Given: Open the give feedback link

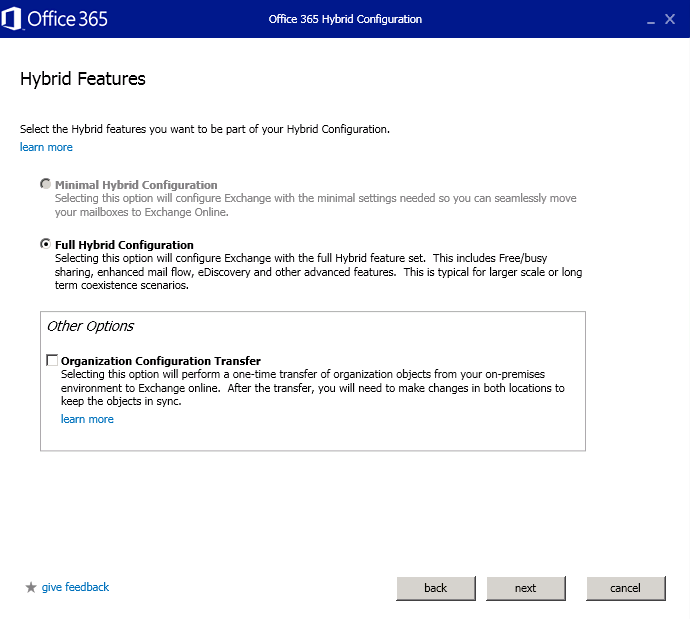Looking at the screenshot, I should pyautogui.click(x=75, y=587).
